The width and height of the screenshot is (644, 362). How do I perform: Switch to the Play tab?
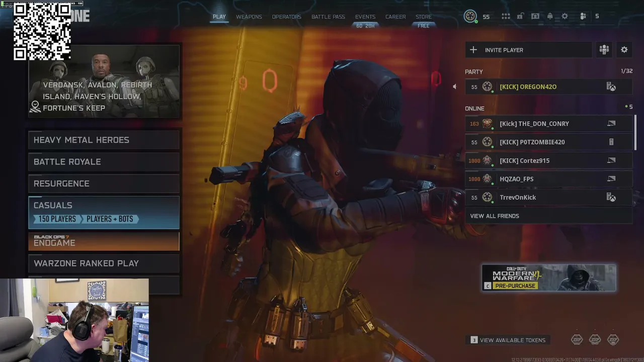[219, 17]
